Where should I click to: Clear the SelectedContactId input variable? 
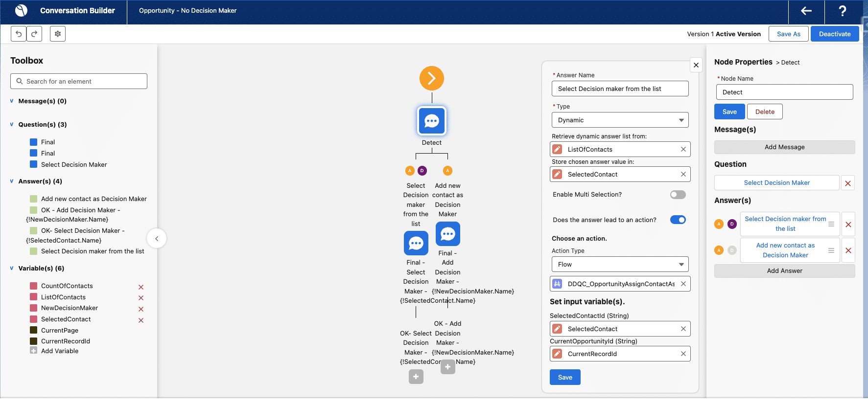pos(683,329)
